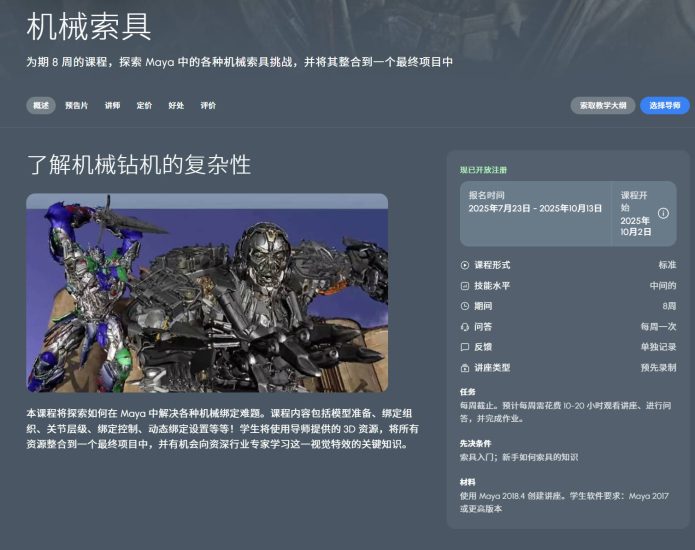Click the info icon beside 课程开始
This screenshot has height=550, width=695.
point(663,213)
